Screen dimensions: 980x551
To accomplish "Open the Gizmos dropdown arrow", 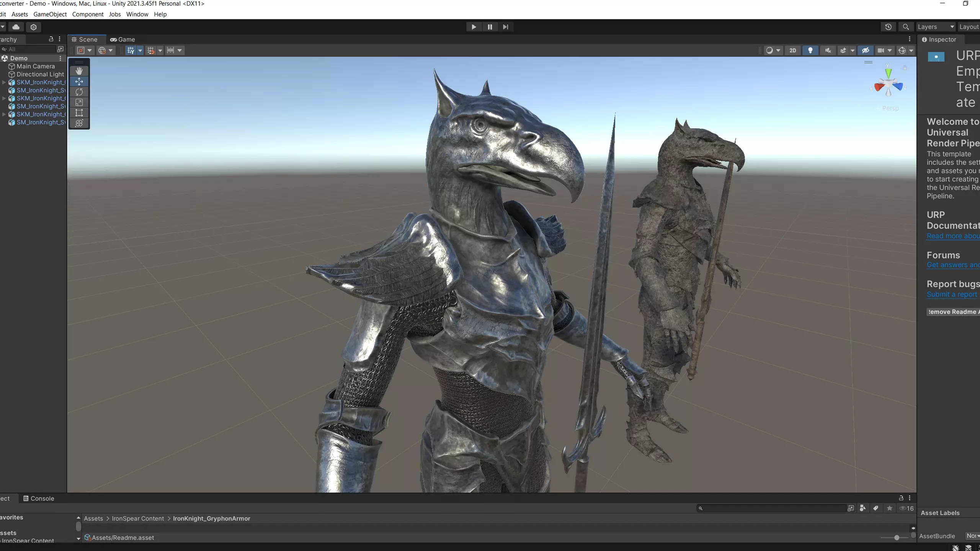I will pos(911,51).
